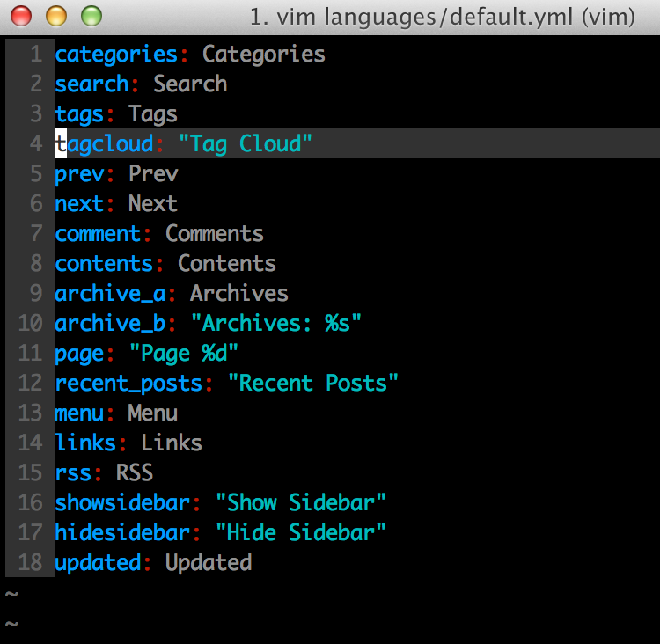
Task: Click the red close window button
Action: [20, 16]
